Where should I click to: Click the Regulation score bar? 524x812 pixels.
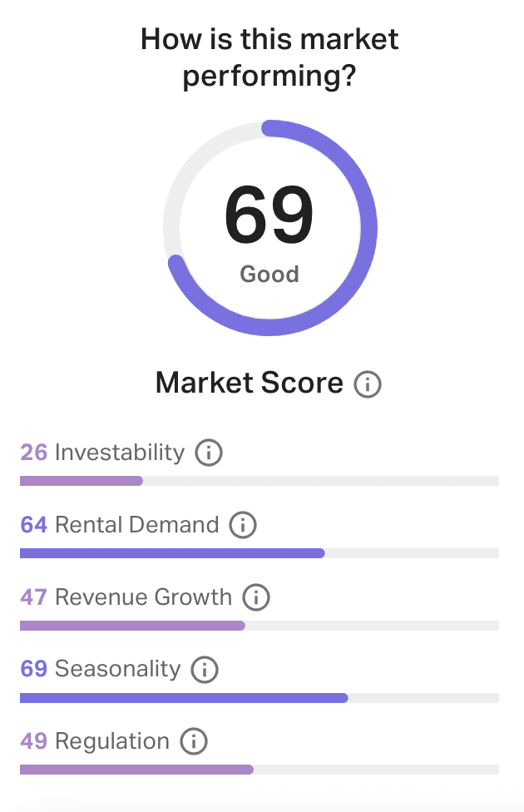click(136, 770)
